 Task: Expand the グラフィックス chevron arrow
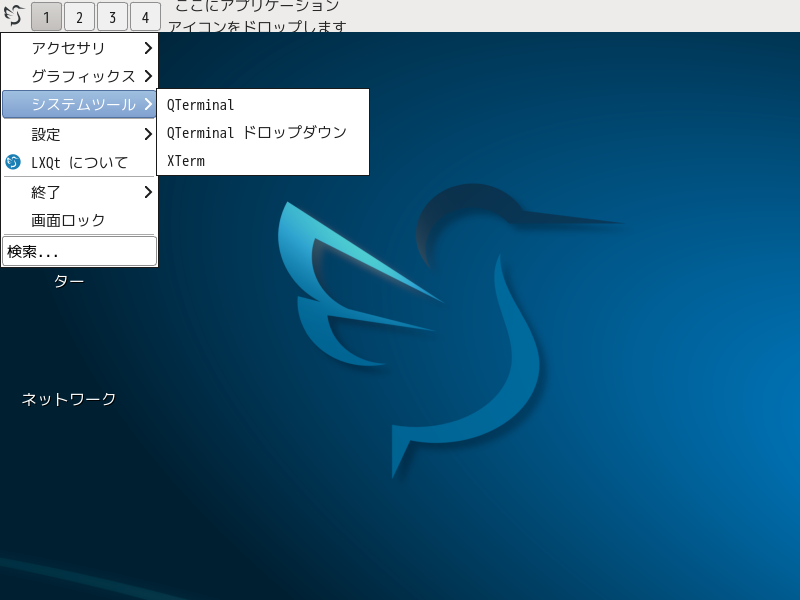click(x=148, y=76)
